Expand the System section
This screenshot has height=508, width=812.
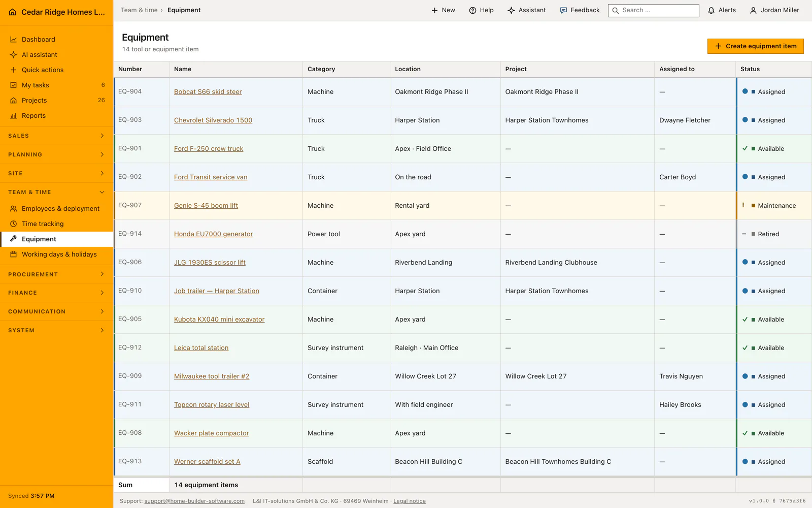pos(56,330)
